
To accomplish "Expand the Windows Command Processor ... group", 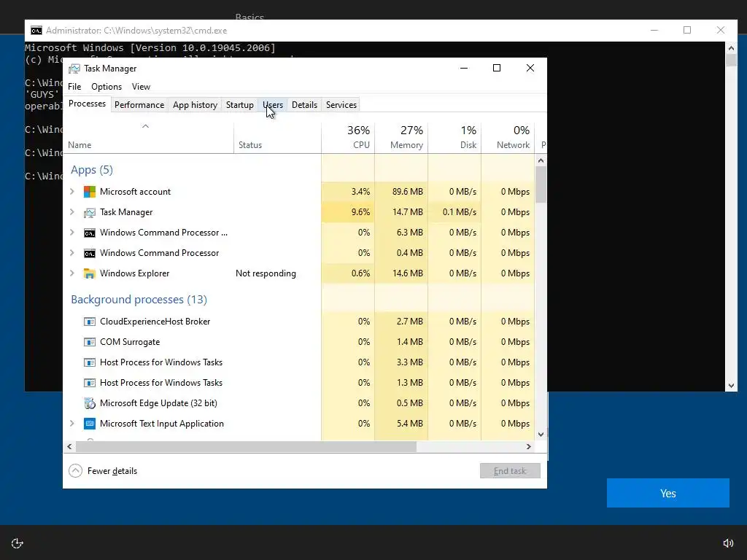I will (72, 233).
